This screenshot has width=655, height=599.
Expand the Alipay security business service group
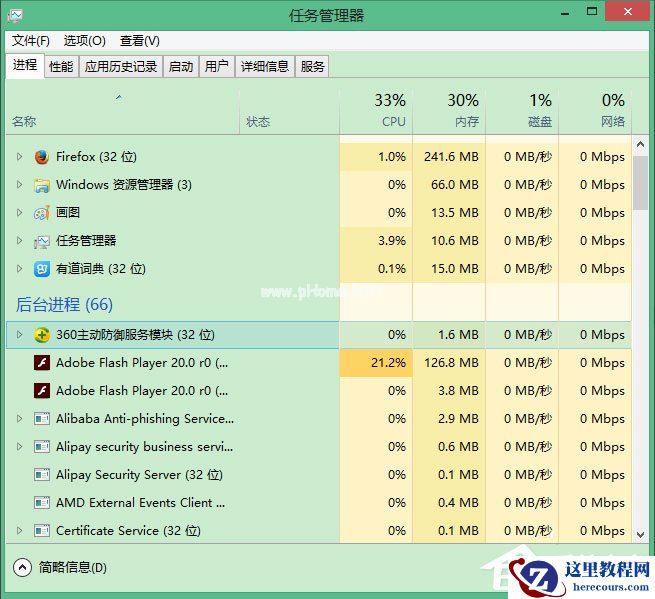(x=19, y=447)
